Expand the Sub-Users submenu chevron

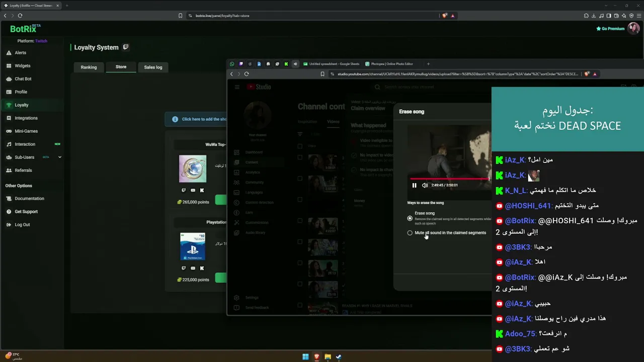tap(60, 157)
